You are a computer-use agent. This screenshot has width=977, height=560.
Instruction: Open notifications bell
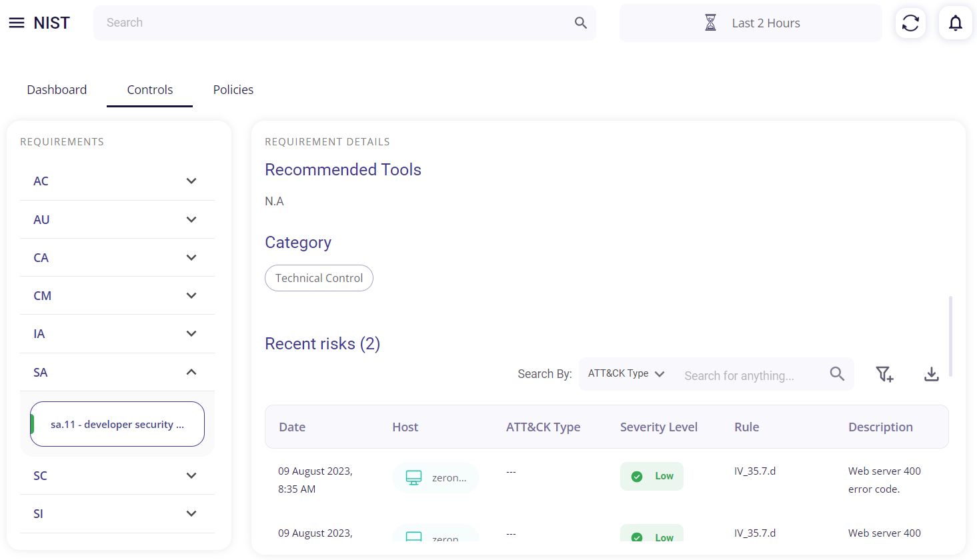click(956, 23)
